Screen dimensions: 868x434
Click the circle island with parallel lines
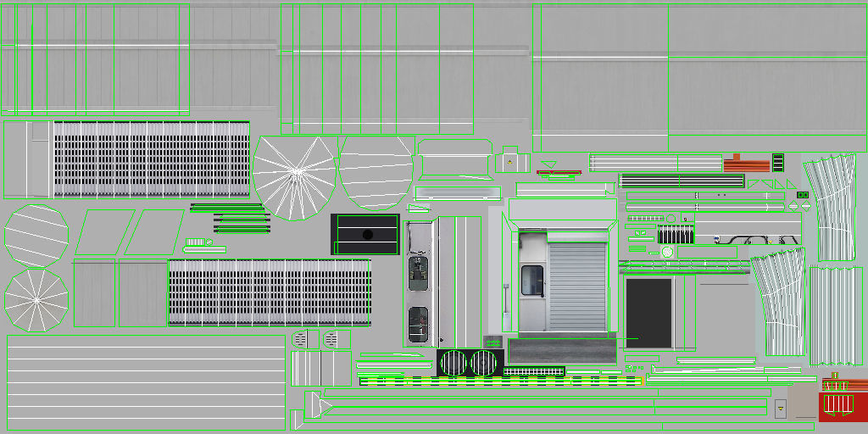36,236
